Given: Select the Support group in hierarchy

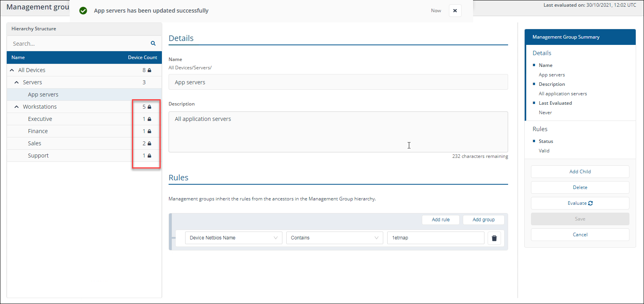Looking at the screenshot, I should pos(38,156).
